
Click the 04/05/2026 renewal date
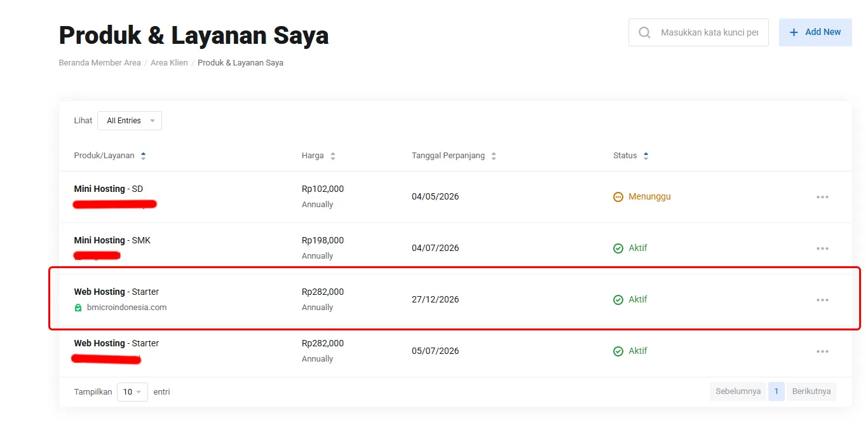coord(435,197)
